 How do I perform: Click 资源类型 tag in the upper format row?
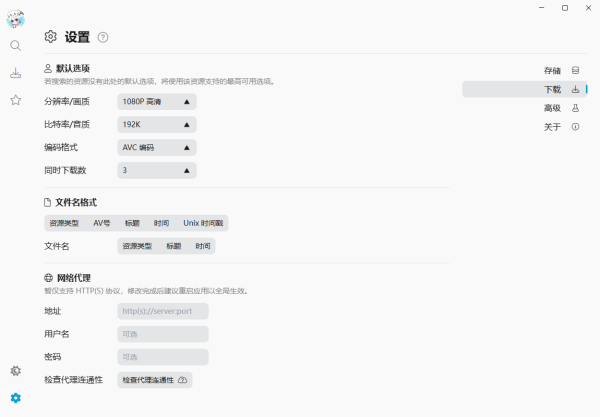[64, 223]
